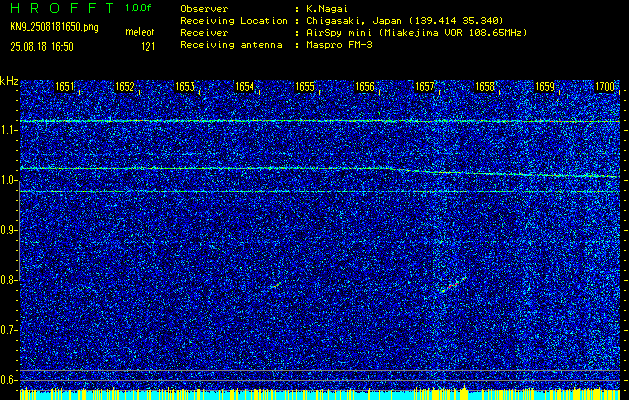The image size is (629, 400).
Task: Click the 1659 time marker
Action: click(545, 87)
